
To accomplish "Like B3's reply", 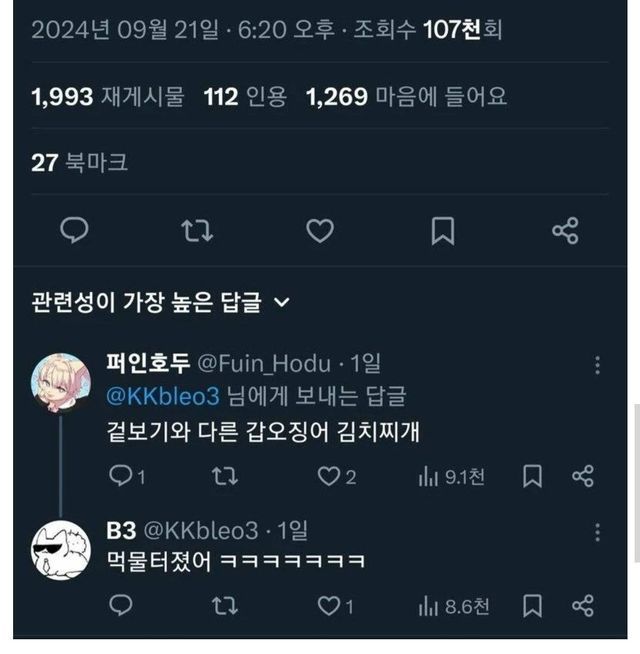I will (330, 605).
